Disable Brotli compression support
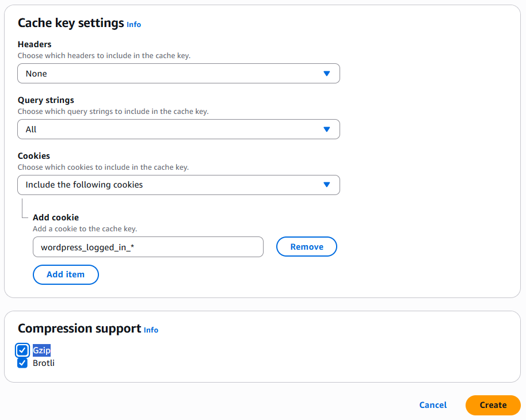This screenshot has width=526, height=420. point(22,363)
